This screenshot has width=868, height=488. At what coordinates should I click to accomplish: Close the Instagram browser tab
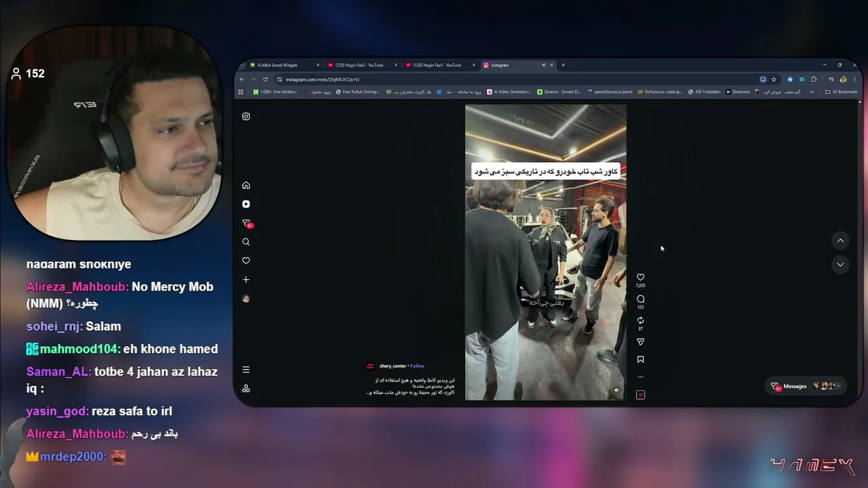(x=551, y=65)
